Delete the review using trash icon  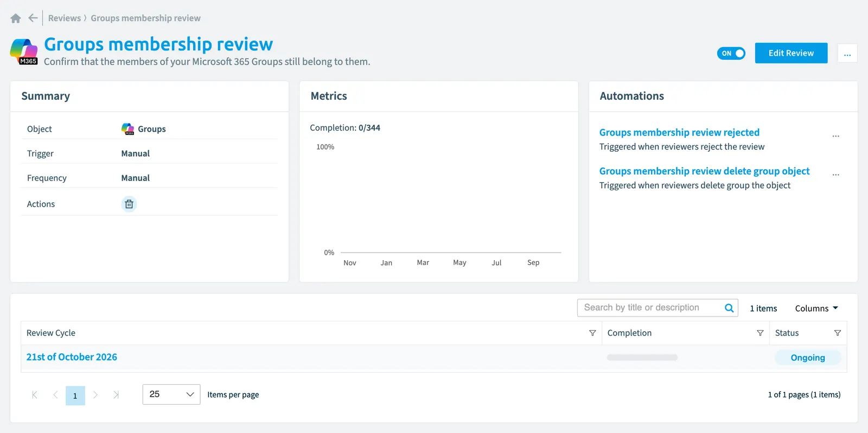(129, 204)
